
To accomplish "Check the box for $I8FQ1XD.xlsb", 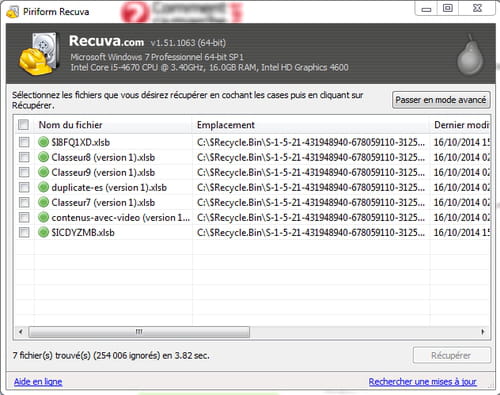I will pos(24,142).
